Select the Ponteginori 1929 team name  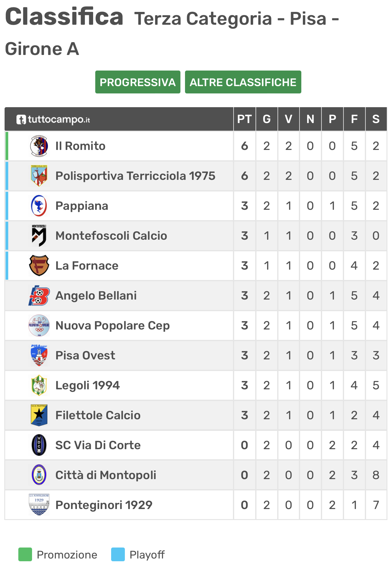pos(104,505)
